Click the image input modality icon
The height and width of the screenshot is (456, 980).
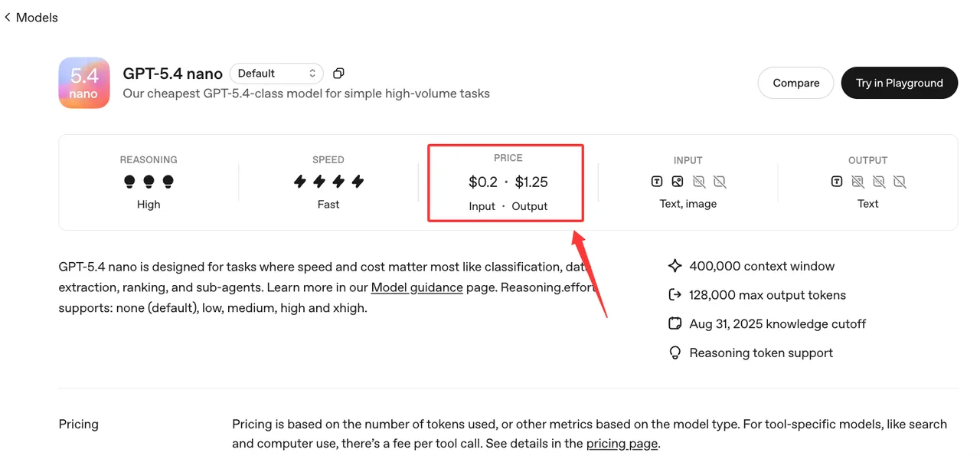point(678,182)
